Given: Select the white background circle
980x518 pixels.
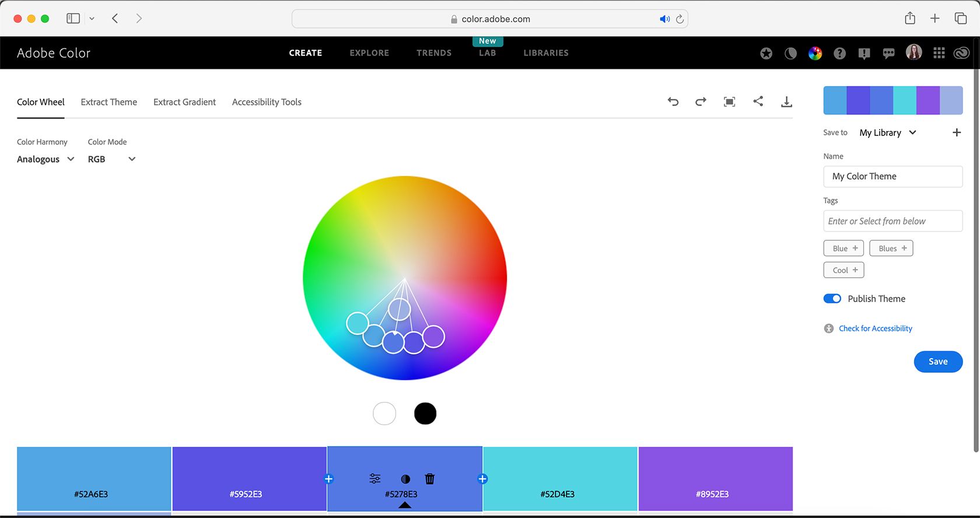Looking at the screenshot, I should pos(384,414).
